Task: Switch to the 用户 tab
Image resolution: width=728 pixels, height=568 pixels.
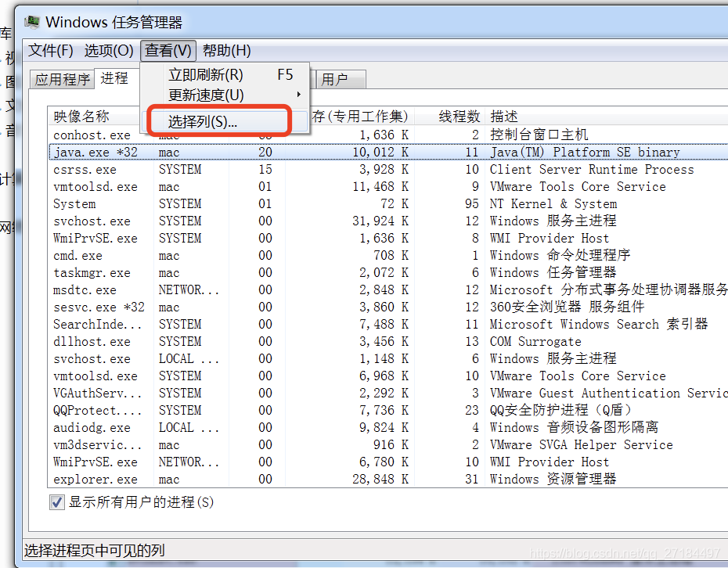Action: 341,79
